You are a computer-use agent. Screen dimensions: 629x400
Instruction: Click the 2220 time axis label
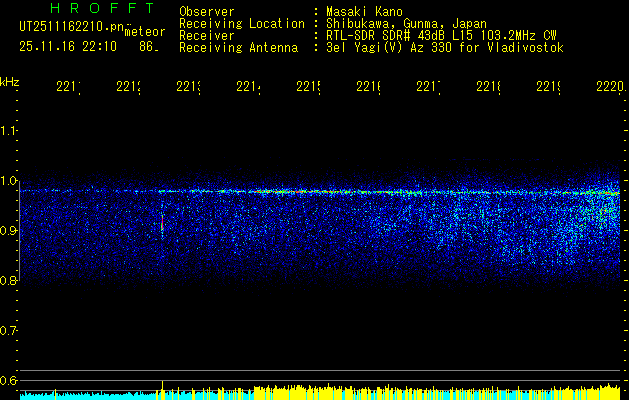pyautogui.click(x=611, y=87)
